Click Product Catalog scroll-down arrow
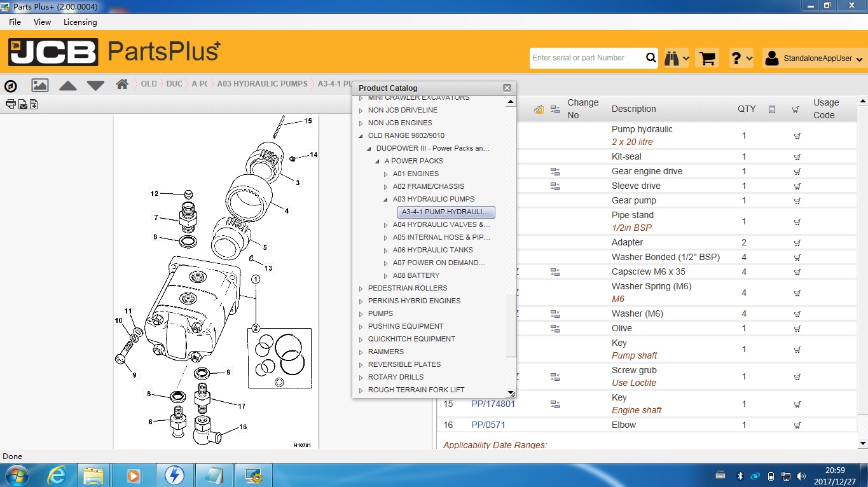This screenshot has width=868, height=487. pyautogui.click(x=511, y=392)
